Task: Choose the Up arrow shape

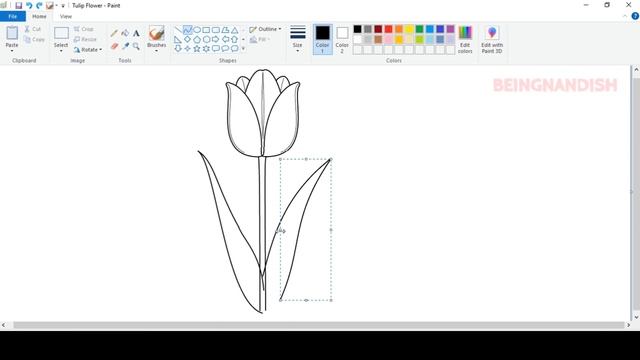Action: (234, 39)
